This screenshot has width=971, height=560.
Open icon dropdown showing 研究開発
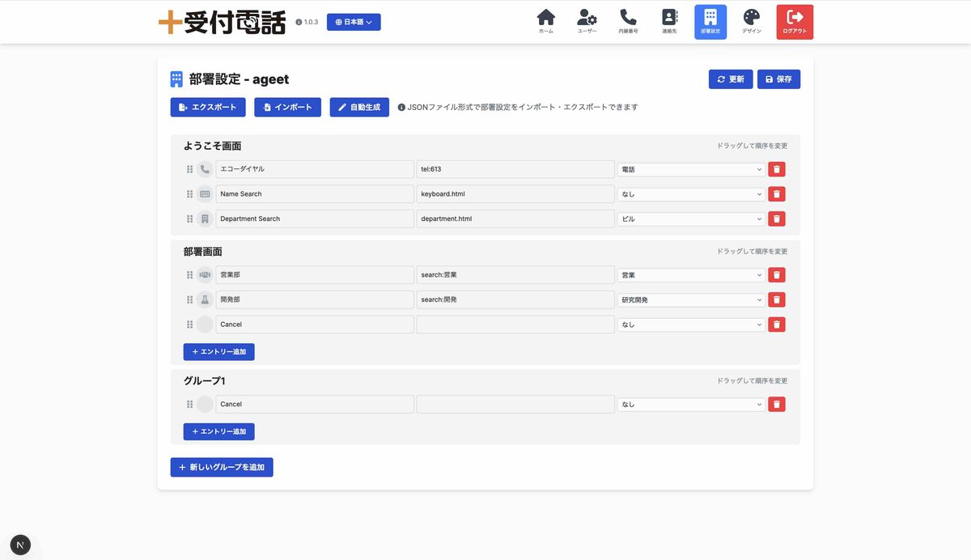691,299
